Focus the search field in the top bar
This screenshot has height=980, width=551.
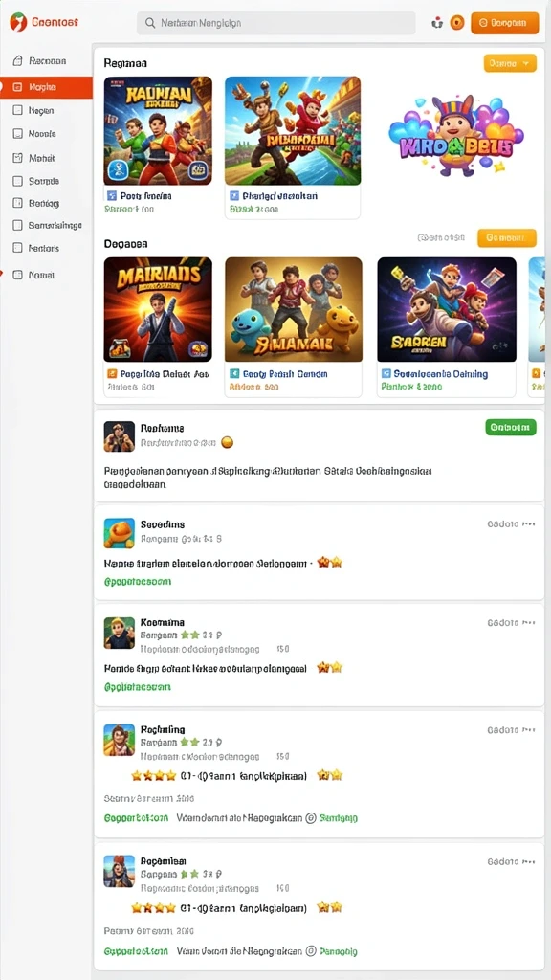(x=276, y=23)
